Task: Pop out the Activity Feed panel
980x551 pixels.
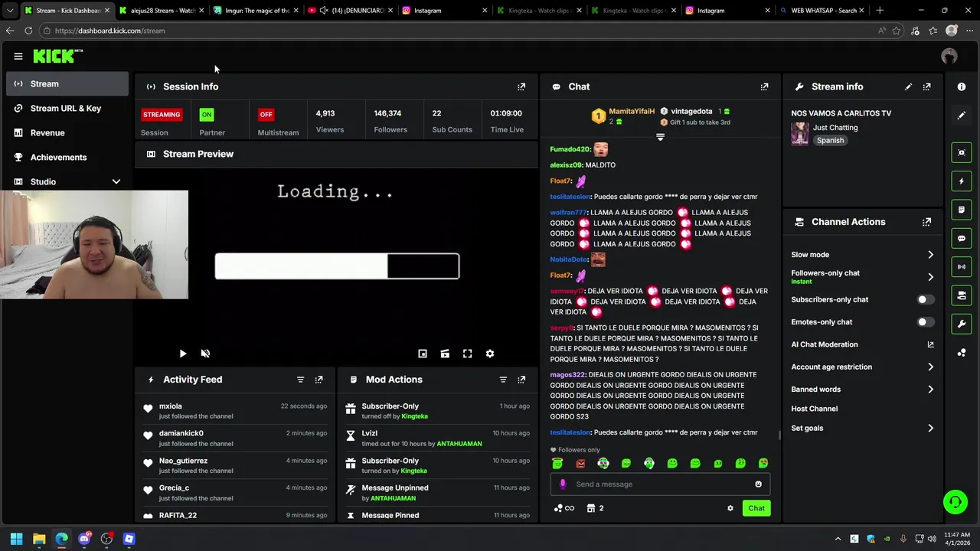Action: coord(318,380)
